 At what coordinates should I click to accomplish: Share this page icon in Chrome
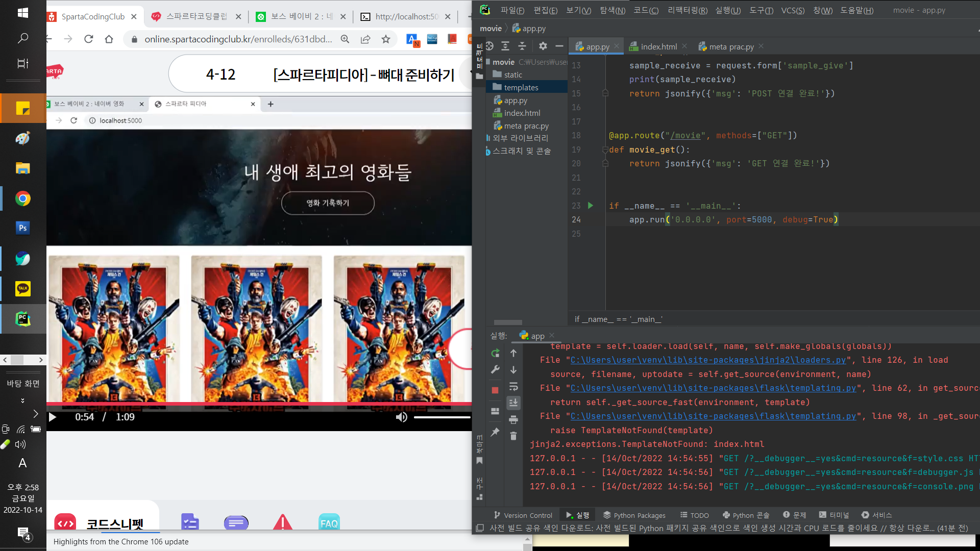(x=365, y=39)
